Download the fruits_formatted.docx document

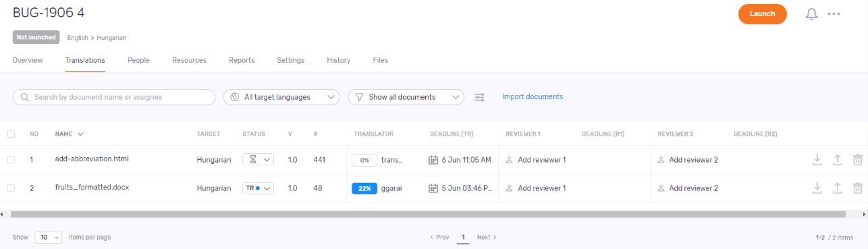817,188
